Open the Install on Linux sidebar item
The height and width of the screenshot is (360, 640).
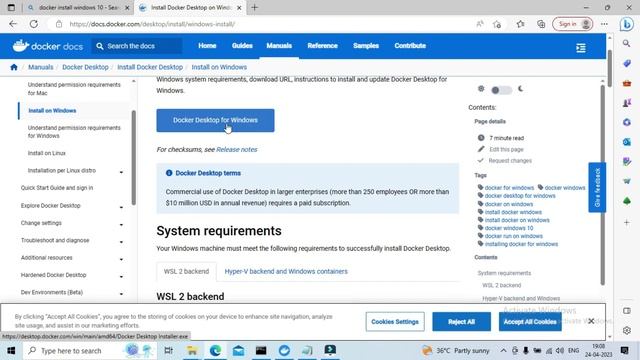click(47, 153)
